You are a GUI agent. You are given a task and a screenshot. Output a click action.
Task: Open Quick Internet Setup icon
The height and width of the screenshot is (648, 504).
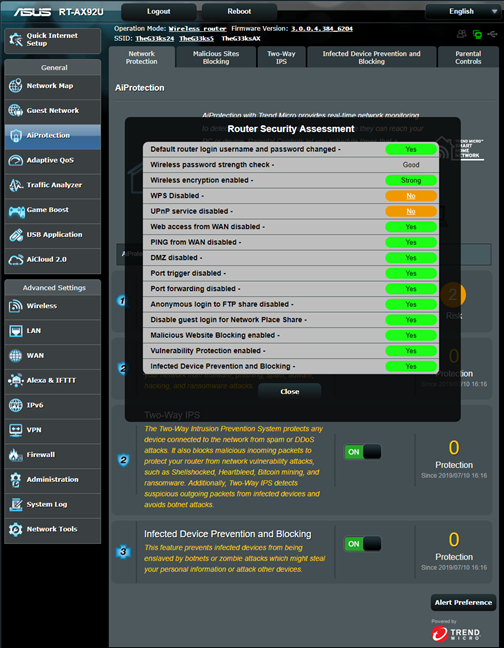tap(16, 40)
